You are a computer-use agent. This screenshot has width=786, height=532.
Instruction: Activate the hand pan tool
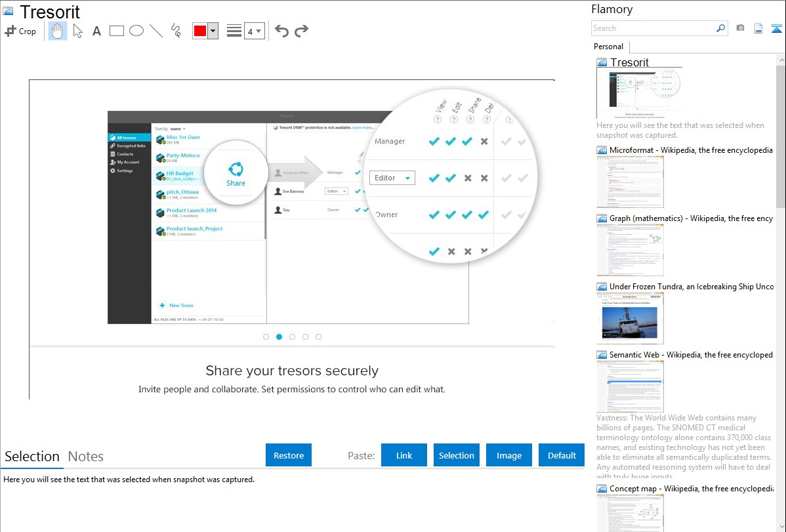tap(58, 31)
